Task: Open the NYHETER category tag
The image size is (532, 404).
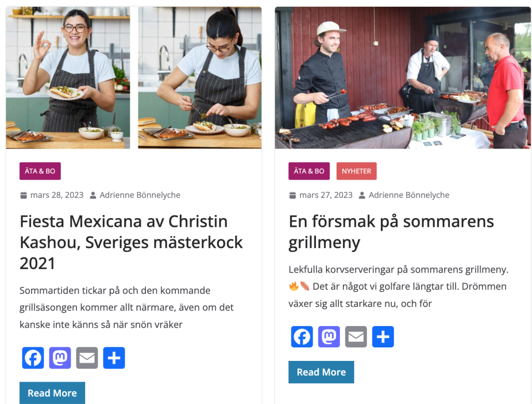Action: pos(356,171)
